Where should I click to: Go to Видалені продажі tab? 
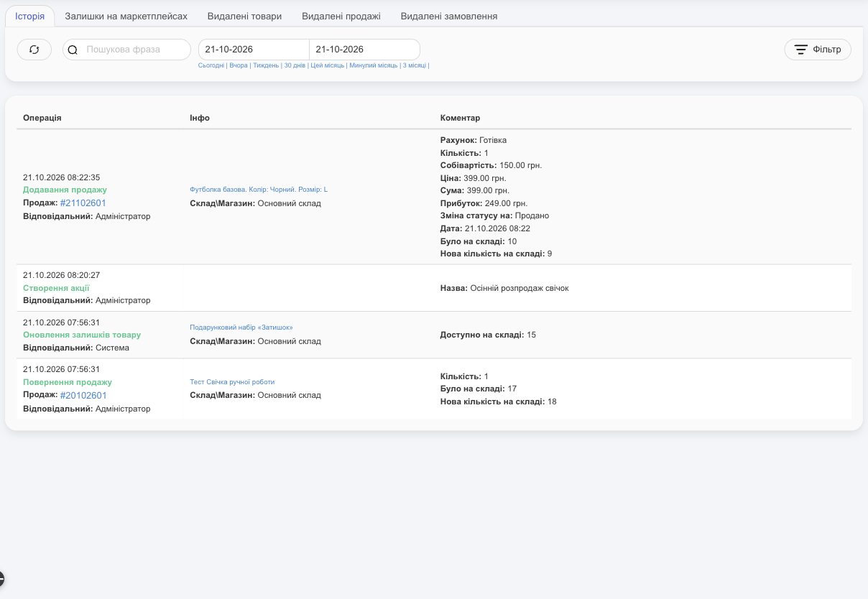341,16
